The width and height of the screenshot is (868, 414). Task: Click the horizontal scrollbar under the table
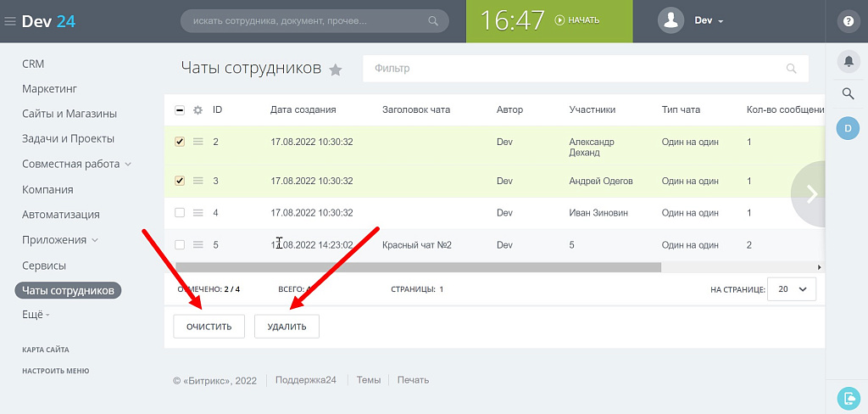(415, 267)
